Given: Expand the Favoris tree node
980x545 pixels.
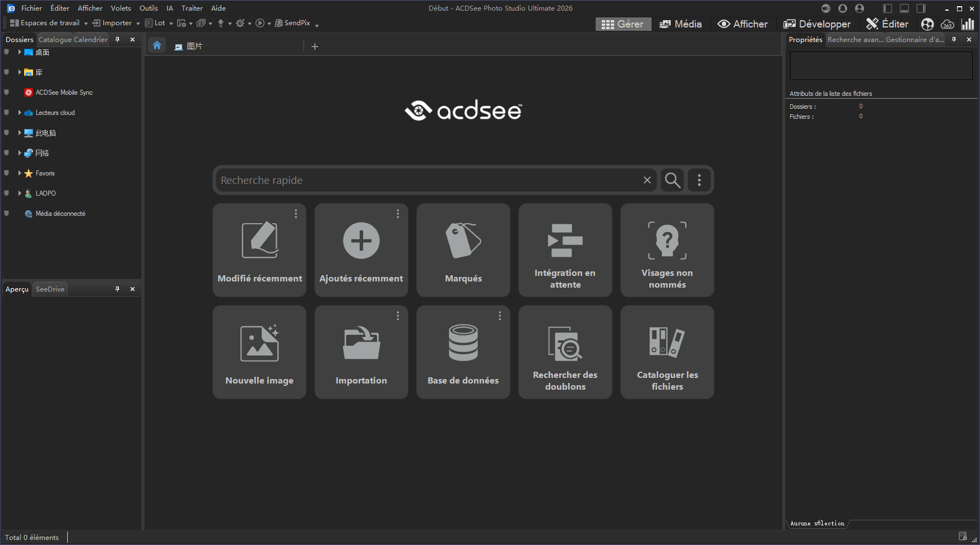Looking at the screenshot, I should click(20, 173).
